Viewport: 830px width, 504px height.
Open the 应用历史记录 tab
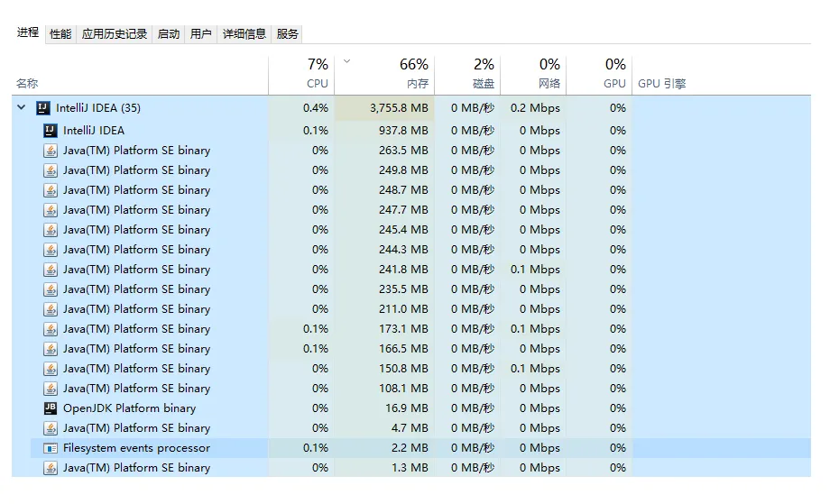click(115, 34)
